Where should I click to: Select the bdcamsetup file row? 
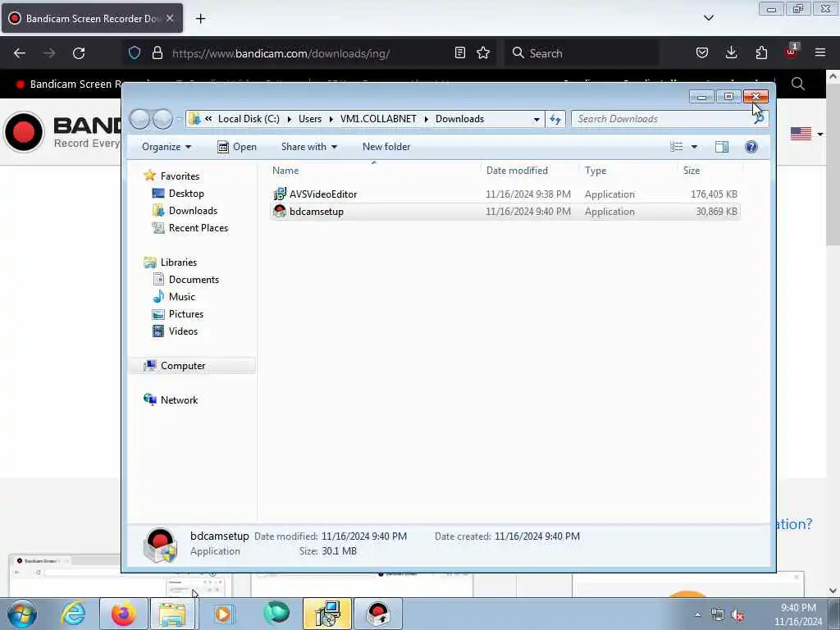(x=505, y=212)
